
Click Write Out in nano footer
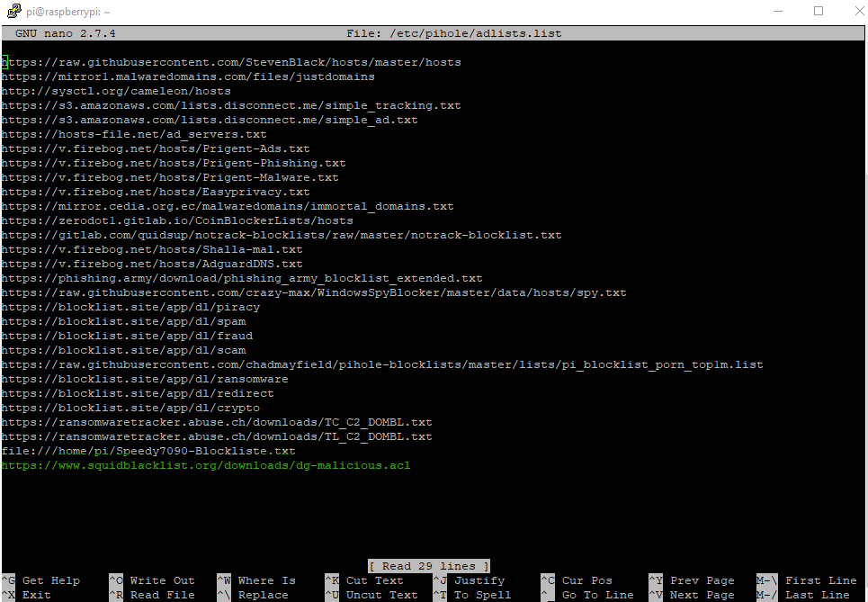pyautogui.click(x=162, y=580)
